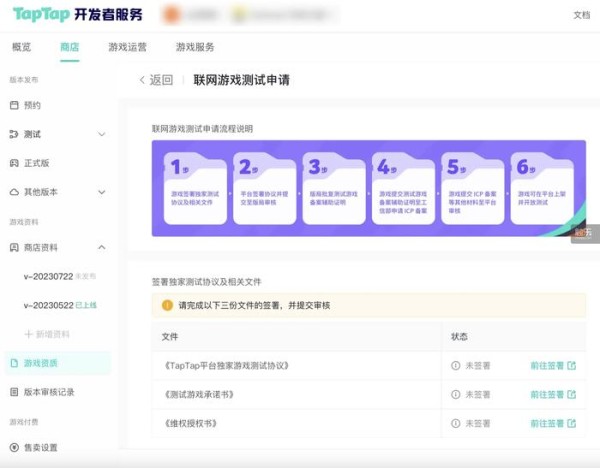Viewport: 600px width, 468px height.
Task: Click the 商店资料 sidebar icon
Action: tap(14, 248)
